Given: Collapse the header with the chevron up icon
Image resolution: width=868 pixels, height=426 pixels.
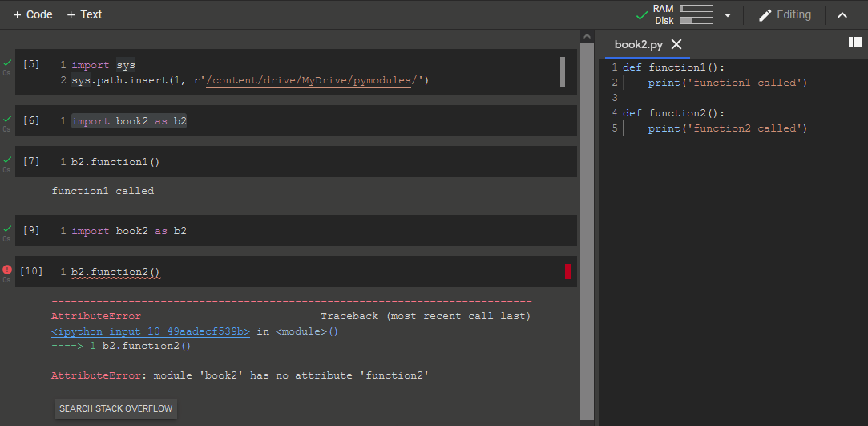Looking at the screenshot, I should [842, 15].
